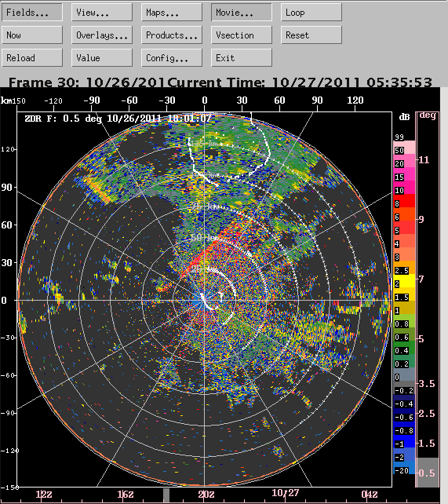The height and width of the screenshot is (504, 448).
Task: Start the Loop animation
Action: coord(311,13)
